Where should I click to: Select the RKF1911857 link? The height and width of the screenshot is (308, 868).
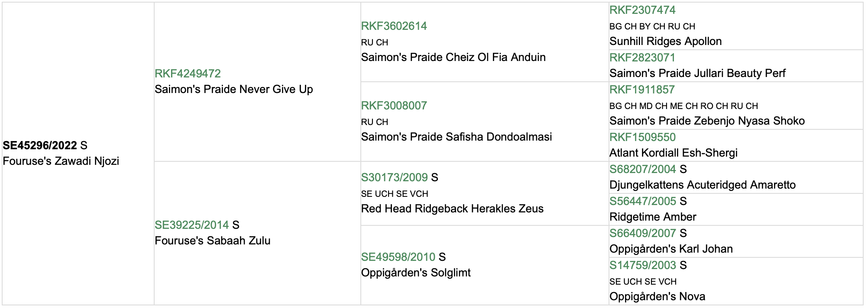click(x=642, y=90)
